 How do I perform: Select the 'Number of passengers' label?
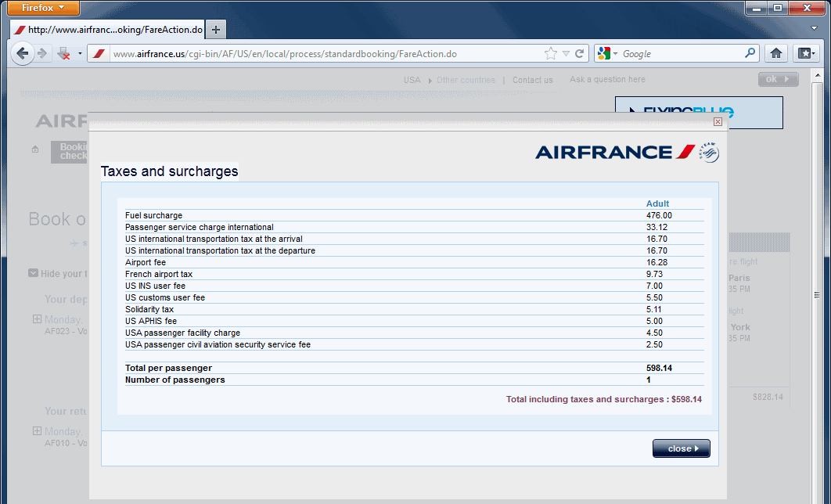pos(175,380)
